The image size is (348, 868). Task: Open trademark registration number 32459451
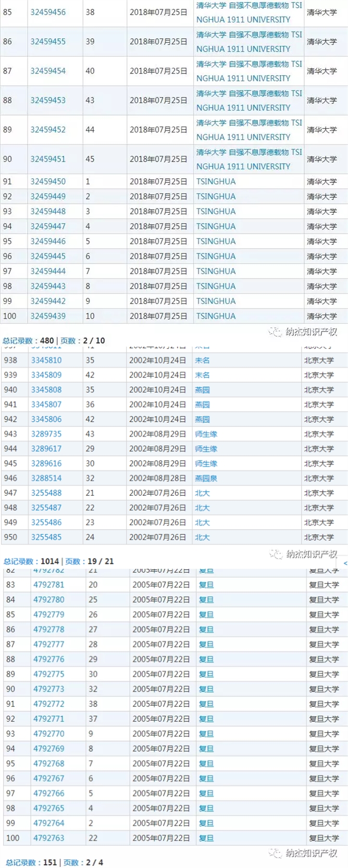click(48, 159)
